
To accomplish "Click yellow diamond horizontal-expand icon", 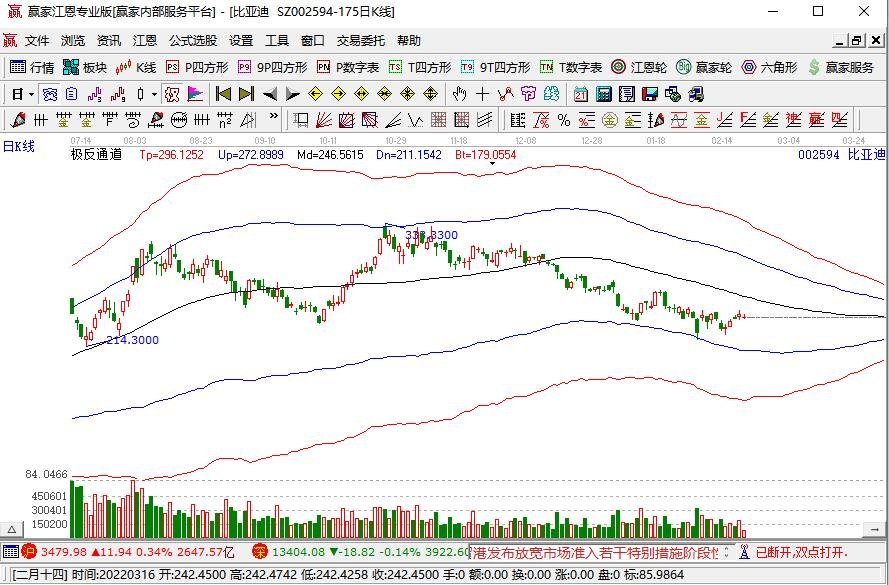I will pyautogui.click(x=361, y=94).
